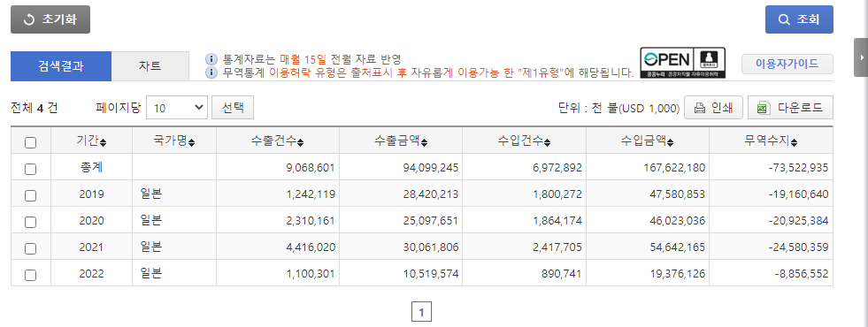Sort table by 수입금액 arrows
The height and width of the screenshot is (327, 868).
tap(671, 142)
